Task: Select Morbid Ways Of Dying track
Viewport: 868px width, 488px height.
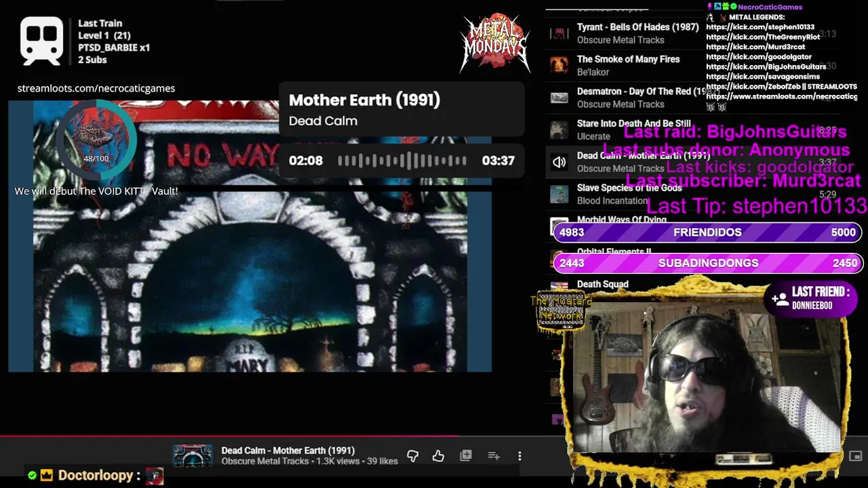Action: pyautogui.click(x=621, y=220)
